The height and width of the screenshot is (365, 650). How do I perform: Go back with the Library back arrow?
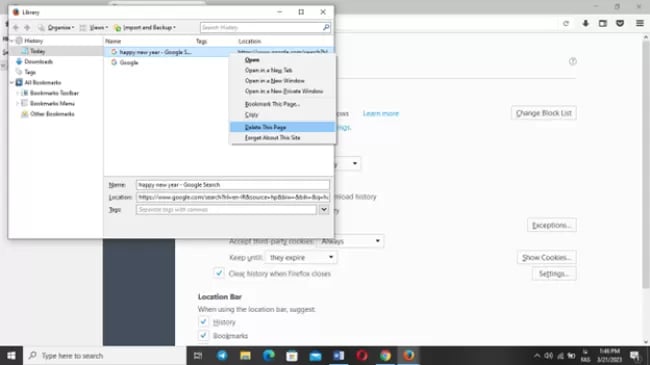tap(16, 27)
